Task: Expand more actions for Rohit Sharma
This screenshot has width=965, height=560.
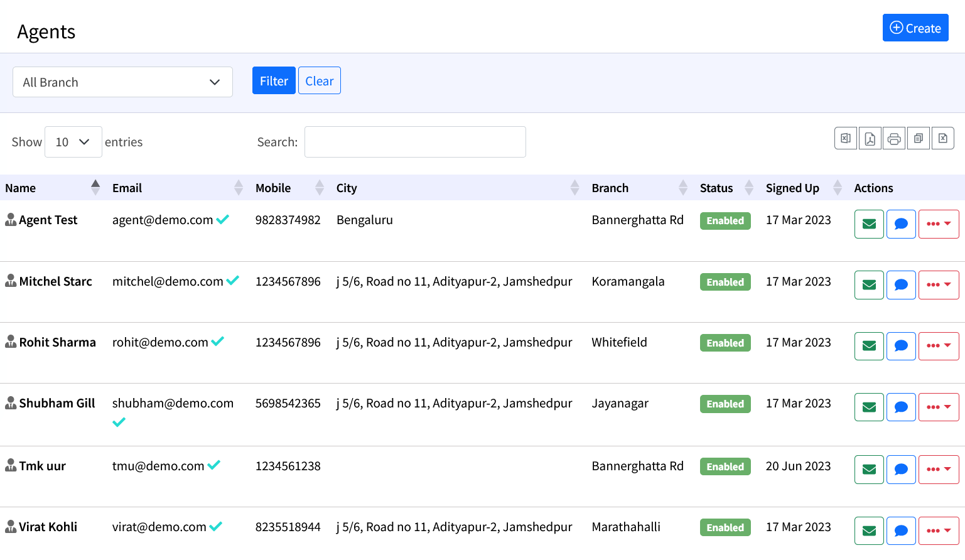Action: coord(938,346)
